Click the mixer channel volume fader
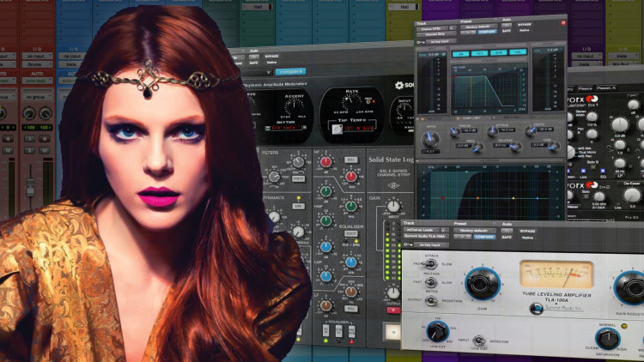644x362 pixels. click(x=30, y=187)
